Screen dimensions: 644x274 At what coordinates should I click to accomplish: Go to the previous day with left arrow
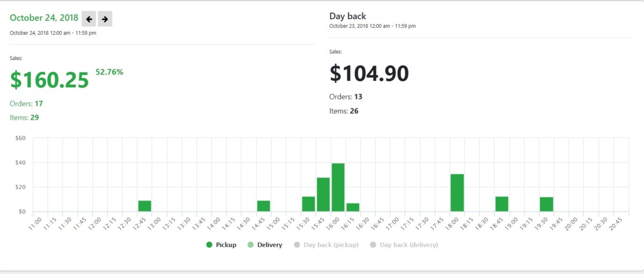[x=89, y=19]
